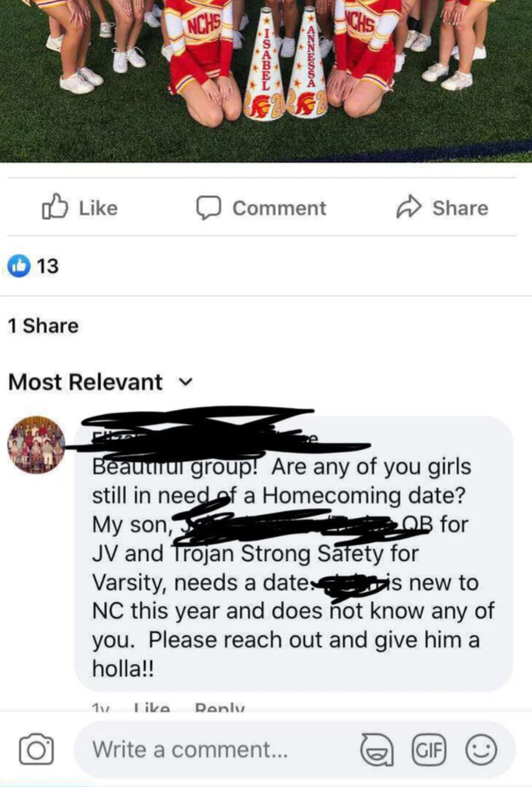The height and width of the screenshot is (787, 532).
Task: Click the Comment button label
Action: coord(280,208)
